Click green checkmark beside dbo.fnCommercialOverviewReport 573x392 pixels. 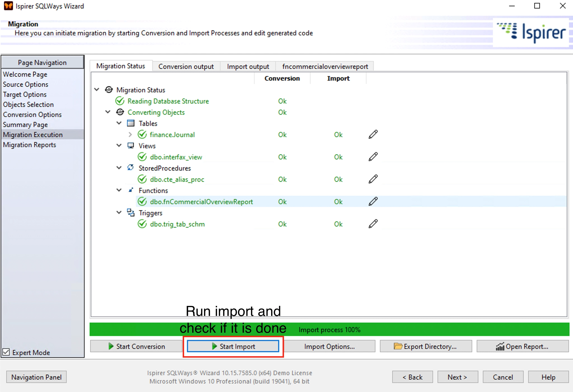(x=142, y=202)
